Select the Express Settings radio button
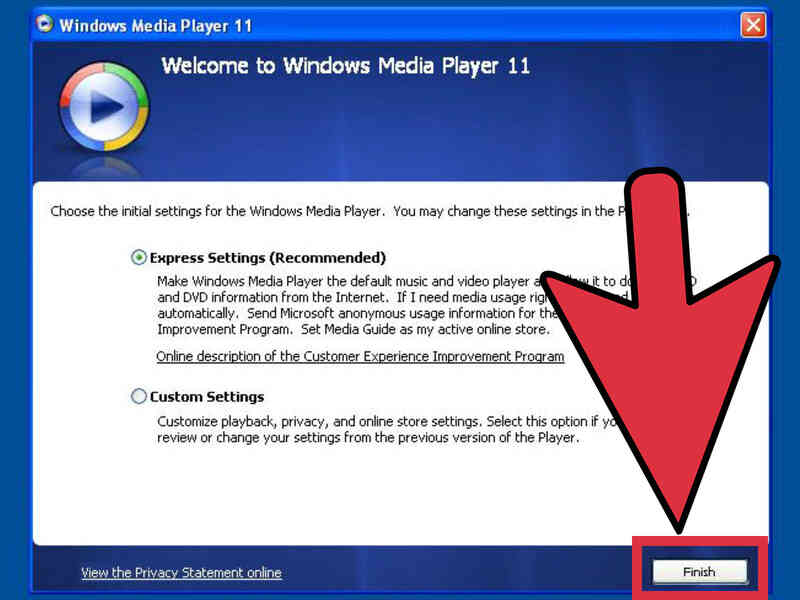This screenshot has width=800, height=600. [x=138, y=257]
